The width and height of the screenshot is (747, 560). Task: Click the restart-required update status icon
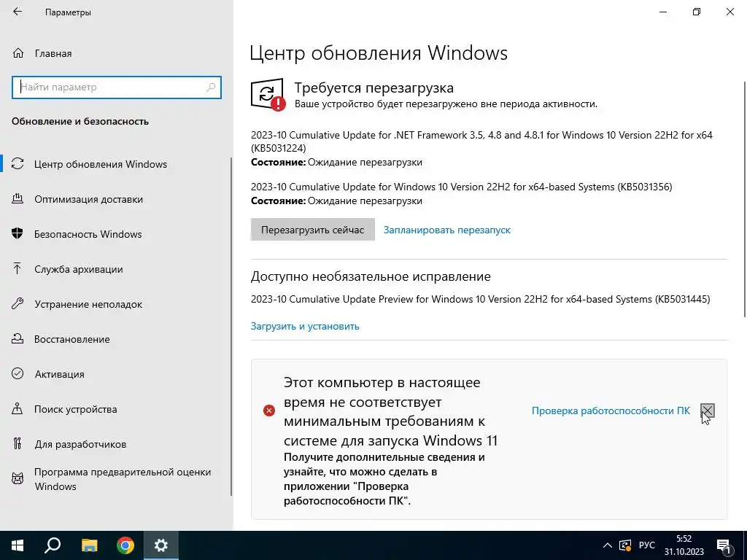[x=268, y=94]
